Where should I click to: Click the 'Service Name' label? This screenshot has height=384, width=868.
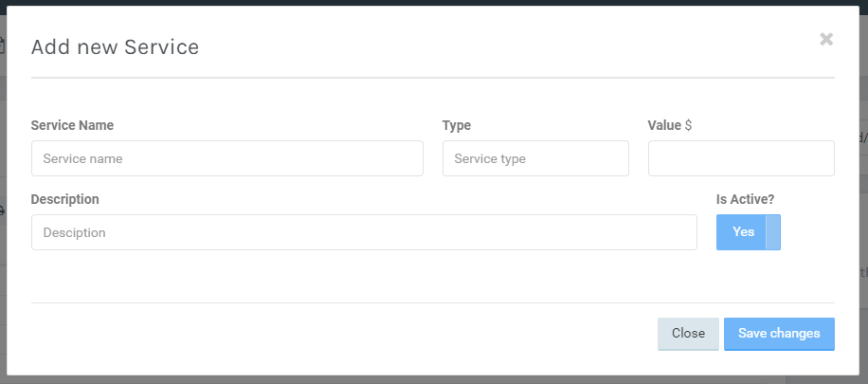point(72,125)
